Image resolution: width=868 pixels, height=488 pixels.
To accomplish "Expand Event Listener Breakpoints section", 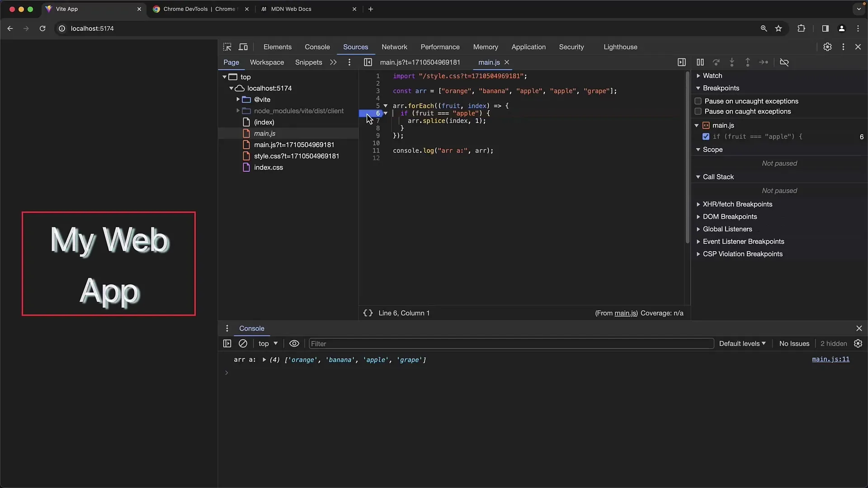I will pyautogui.click(x=743, y=242).
